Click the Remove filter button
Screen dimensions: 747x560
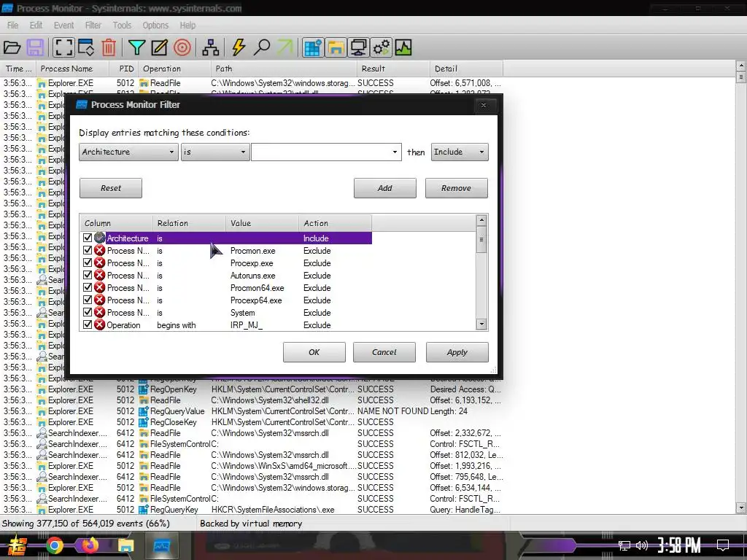(x=457, y=188)
